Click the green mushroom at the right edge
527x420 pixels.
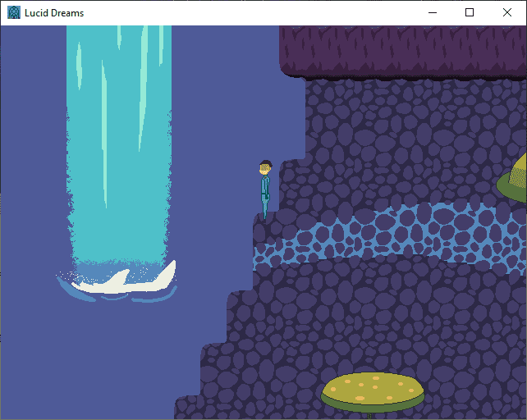tap(515, 177)
